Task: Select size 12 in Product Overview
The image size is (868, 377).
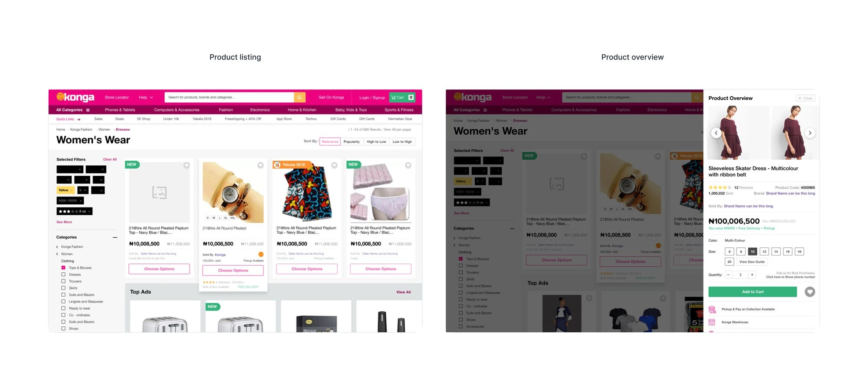Action: point(764,252)
